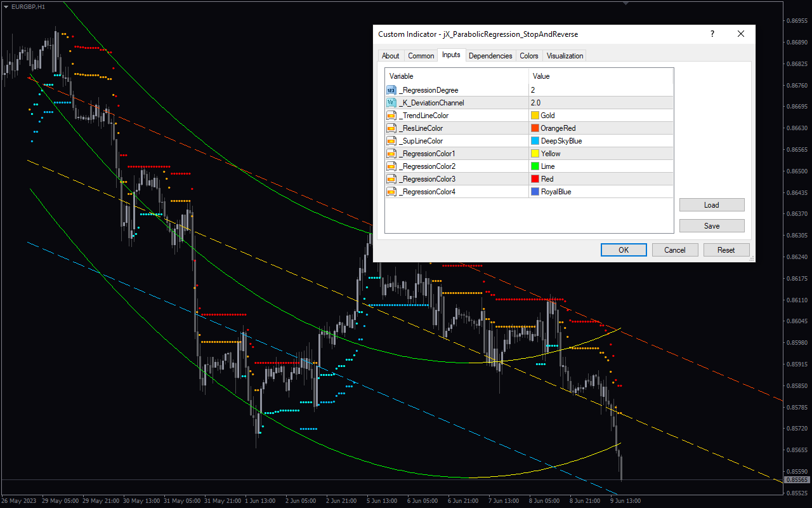Click the _TrendLineColor row icon
The image size is (812, 508).
[391, 116]
